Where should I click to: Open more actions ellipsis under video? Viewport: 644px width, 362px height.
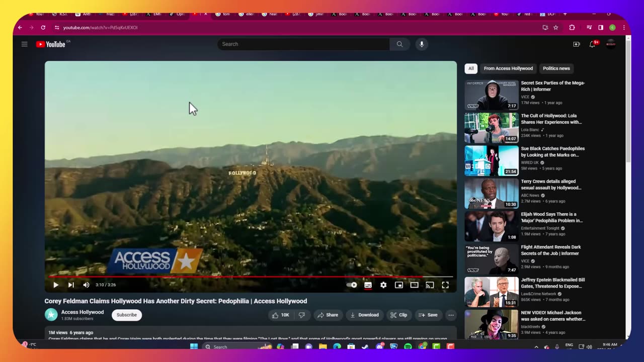pyautogui.click(x=451, y=315)
